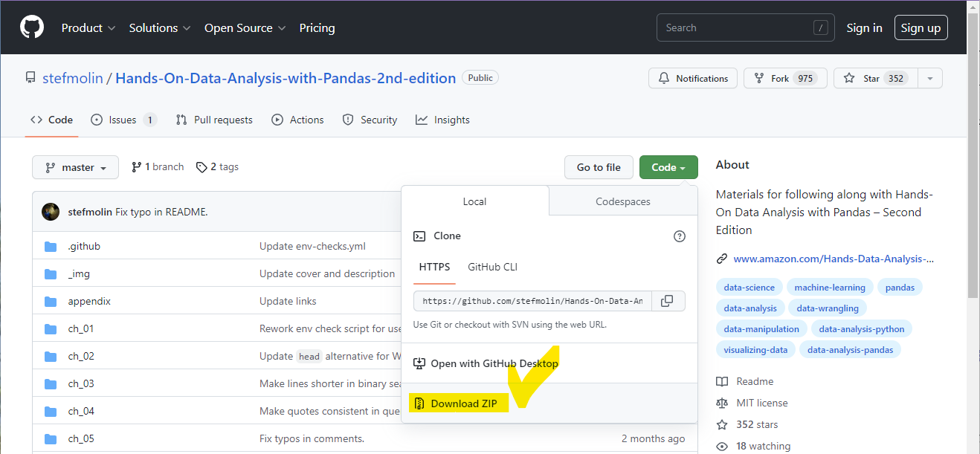The image size is (980, 454).
Task: Click the data-wrangling topic tag
Action: click(828, 308)
